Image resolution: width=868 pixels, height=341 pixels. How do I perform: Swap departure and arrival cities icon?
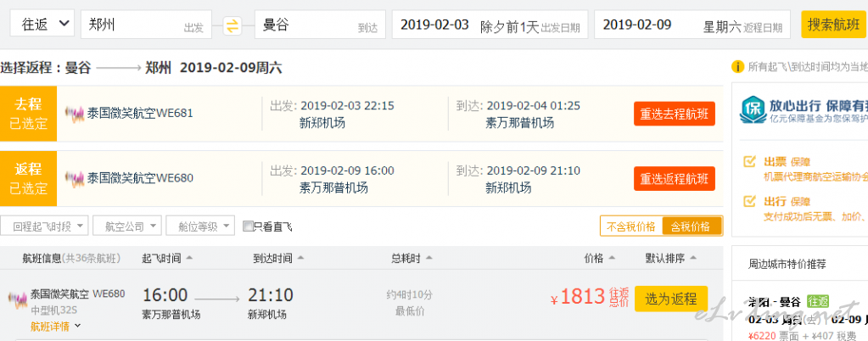tap(233, 25)
